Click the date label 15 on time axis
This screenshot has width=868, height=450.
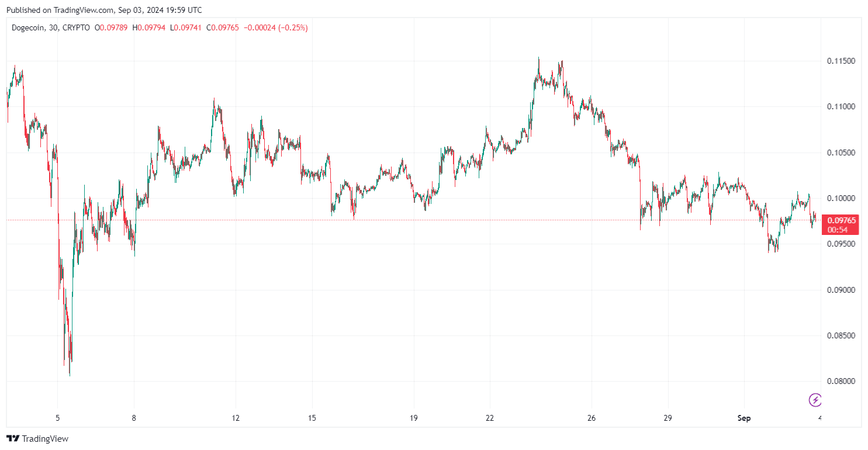pyautogui.click(x=312, y=418)
